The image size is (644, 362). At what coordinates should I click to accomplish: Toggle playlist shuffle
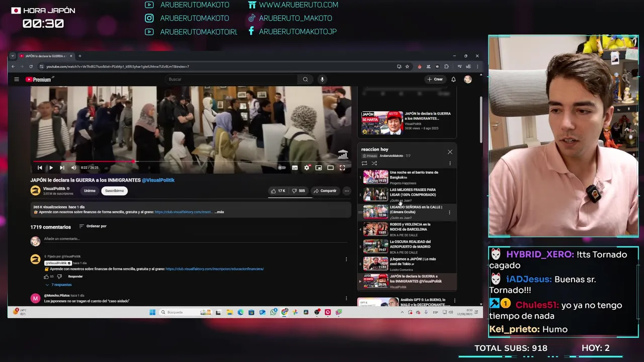[374, 163]
